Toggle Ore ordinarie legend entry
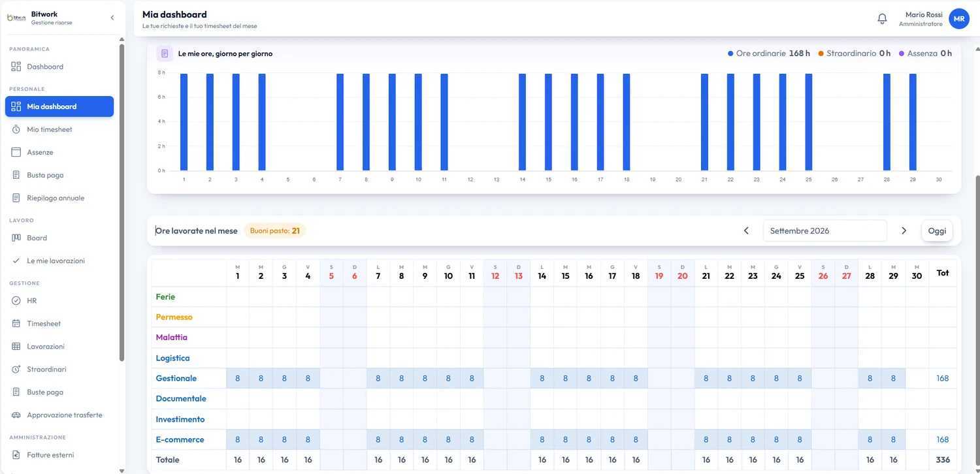Screen dimensions: 980x474 point(768,54)
